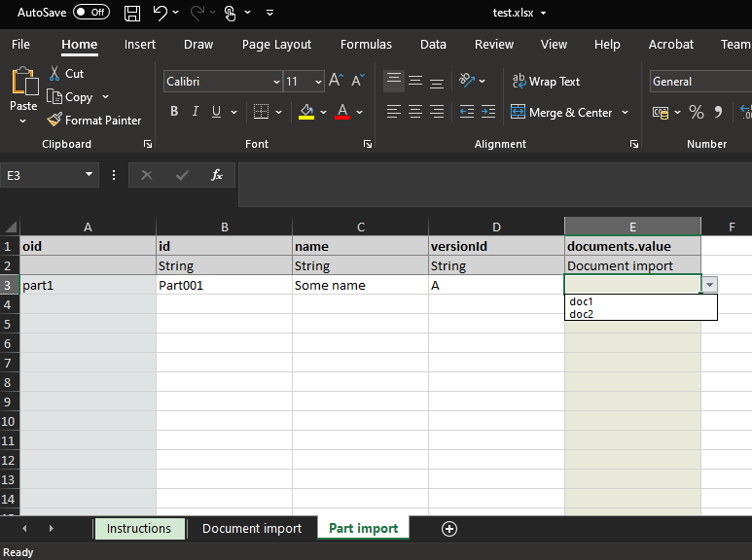This screenshot has height=560, width=752.
Task: Choose doc1 from dropdown list
Action: tap(641, 301)
